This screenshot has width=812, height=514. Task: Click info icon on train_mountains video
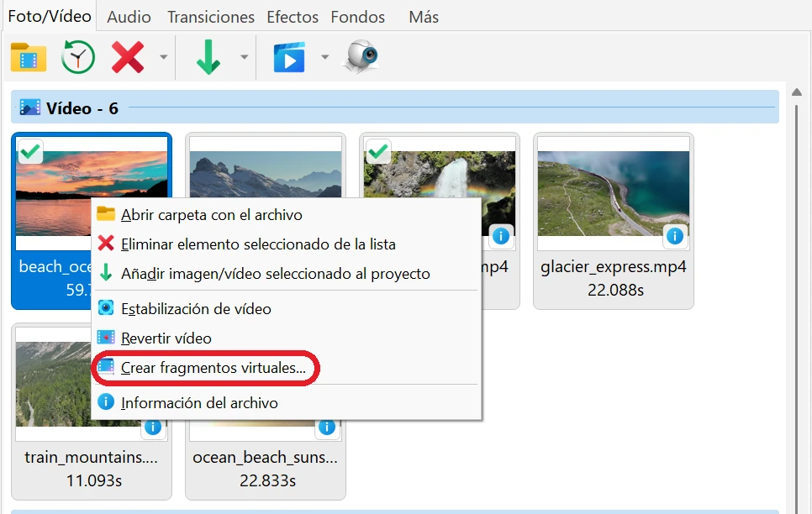pyautogui.click(x=153, y=428)
